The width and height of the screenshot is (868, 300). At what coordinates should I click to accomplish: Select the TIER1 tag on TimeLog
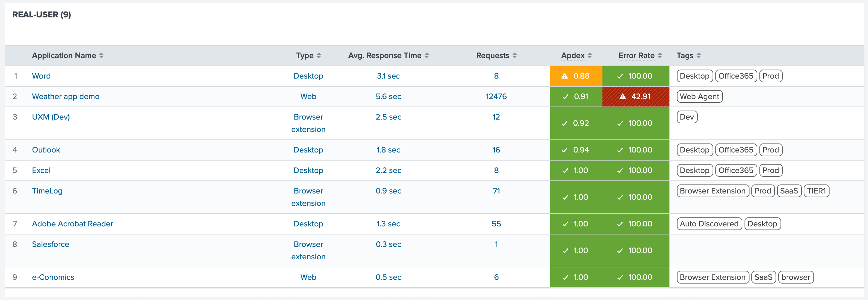point(816,191)
